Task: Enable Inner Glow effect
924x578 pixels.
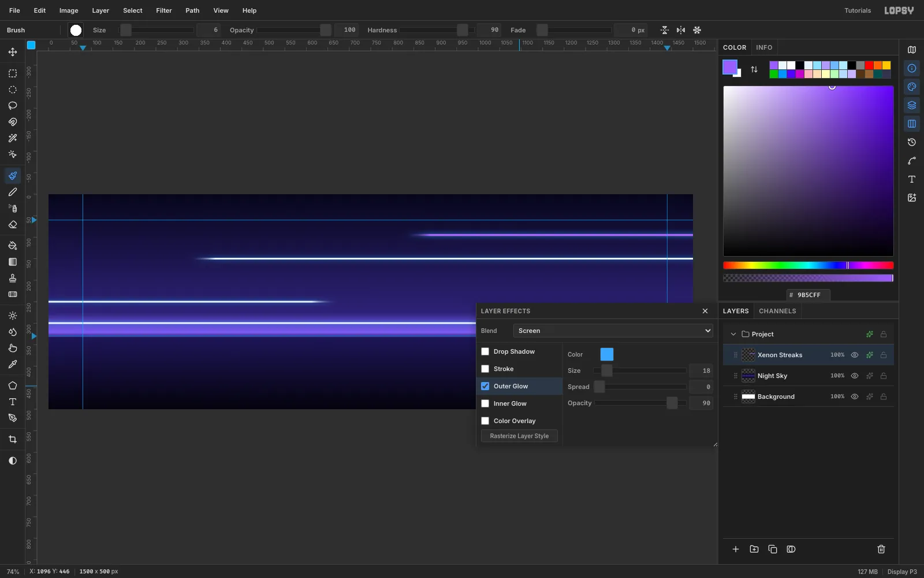Action: tap(485, 403)
